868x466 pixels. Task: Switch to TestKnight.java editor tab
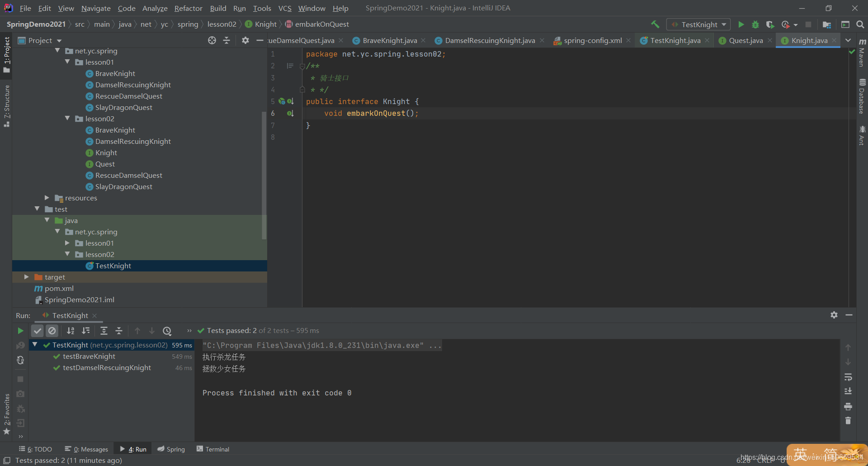(x=675, y=40)
